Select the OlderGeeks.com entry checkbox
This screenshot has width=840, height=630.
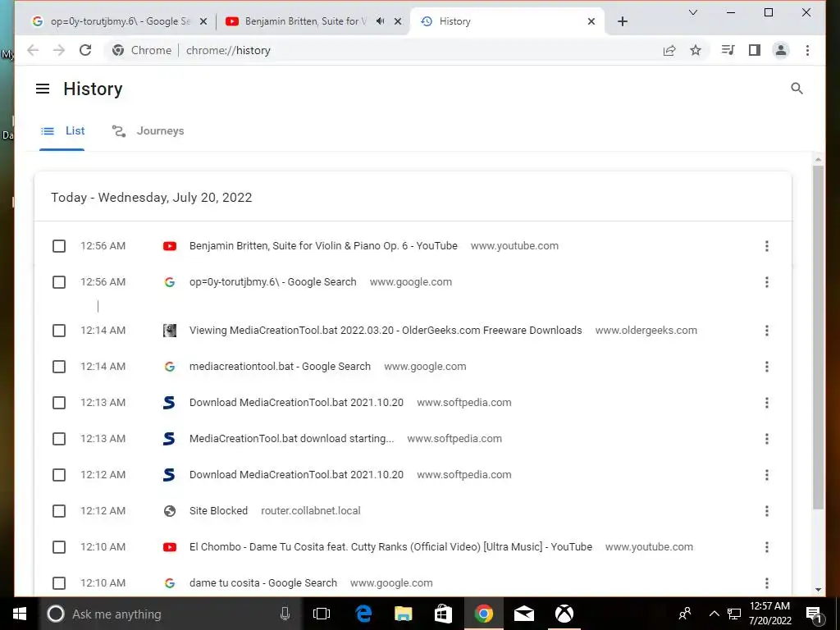[59, 331]
